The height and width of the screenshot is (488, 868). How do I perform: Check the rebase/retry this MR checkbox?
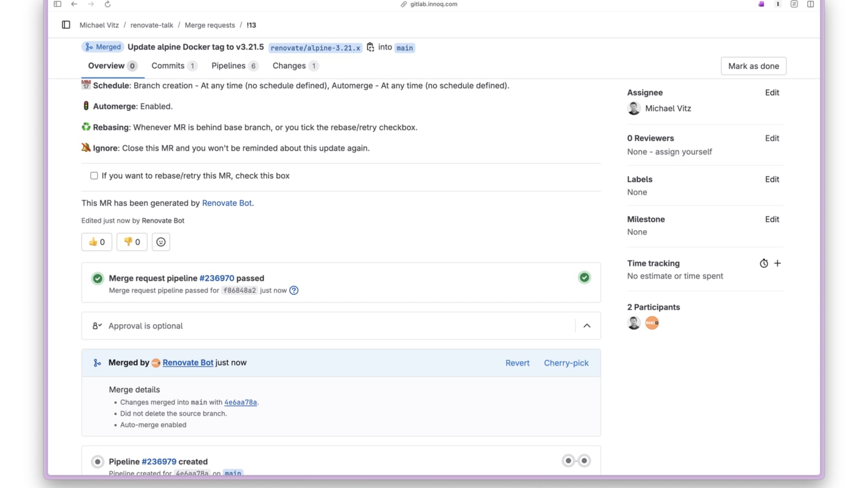click(94, 176)
